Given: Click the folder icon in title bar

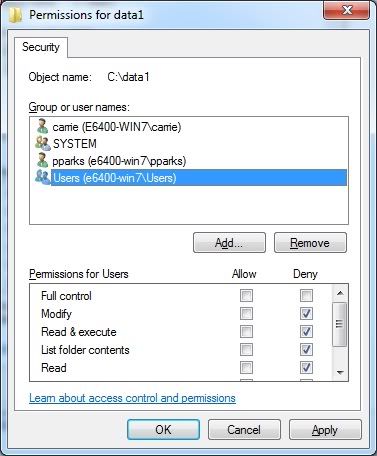Looking at the screenshot, I should (x=16, y=15).
